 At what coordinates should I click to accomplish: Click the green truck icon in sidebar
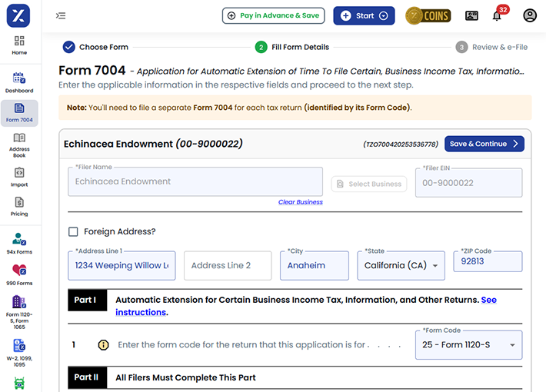(19, 384)
